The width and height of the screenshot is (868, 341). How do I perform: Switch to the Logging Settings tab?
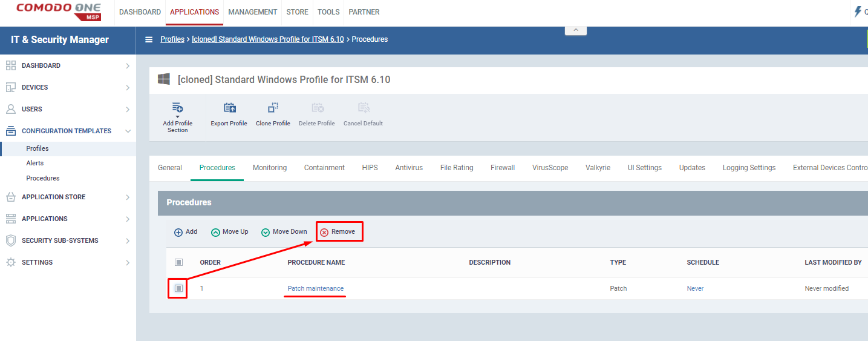(x=749, y=168)
